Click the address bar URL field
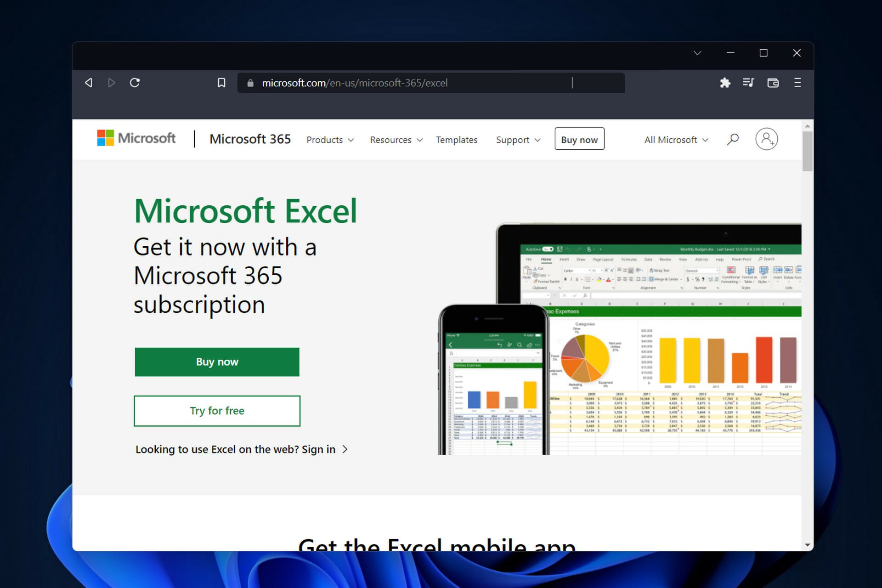Image resolution: width=882 pixels, height=588 pixels. [x=431, y=83]
